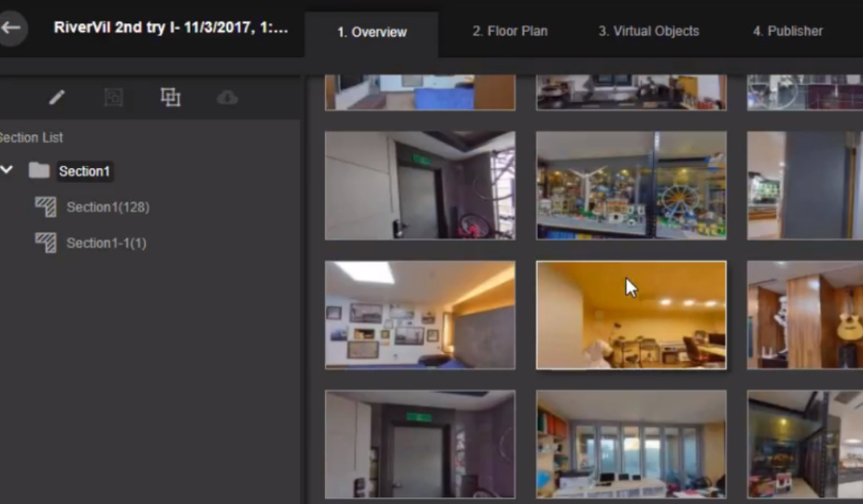This screenshot has height=504, width=863.
Task: Open the 4. Publisher tab
Action: [x=787, y=32]
